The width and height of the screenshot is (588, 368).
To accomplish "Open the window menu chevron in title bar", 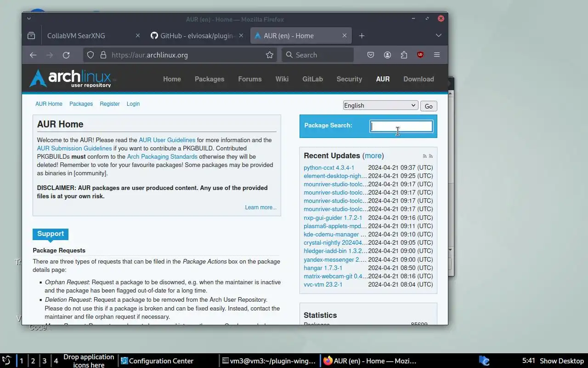I will pos(28,19).
